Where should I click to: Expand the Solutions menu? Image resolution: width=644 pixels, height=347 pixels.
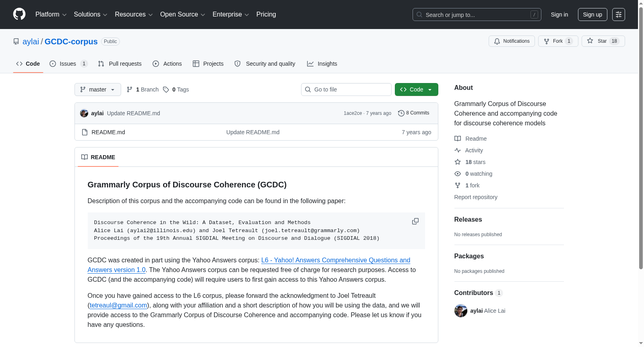pyautogui.click(x=91, y=15)
